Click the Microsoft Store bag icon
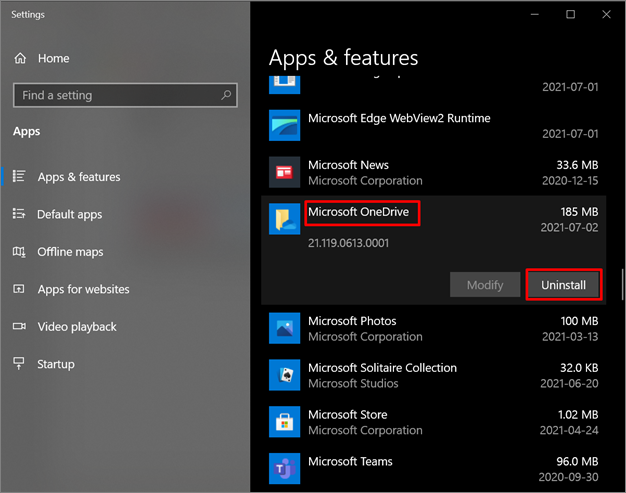 tap(285, 422)
